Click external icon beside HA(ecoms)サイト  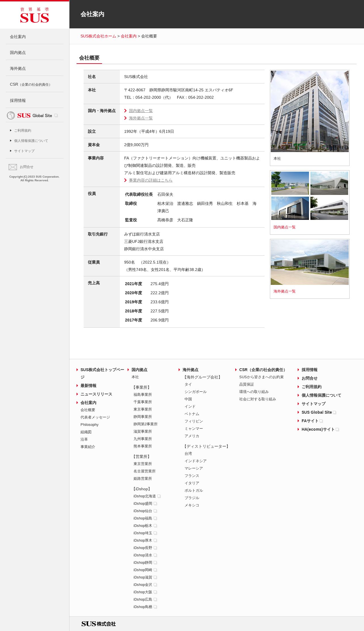click(337, 430)
